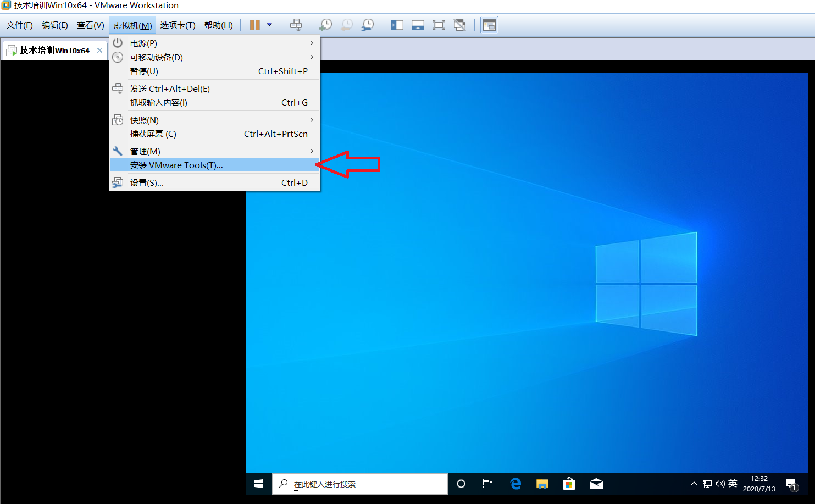Expand the 电源(P) submenu
The width and height of the screenshot is (815, 504).
[214, 43]
